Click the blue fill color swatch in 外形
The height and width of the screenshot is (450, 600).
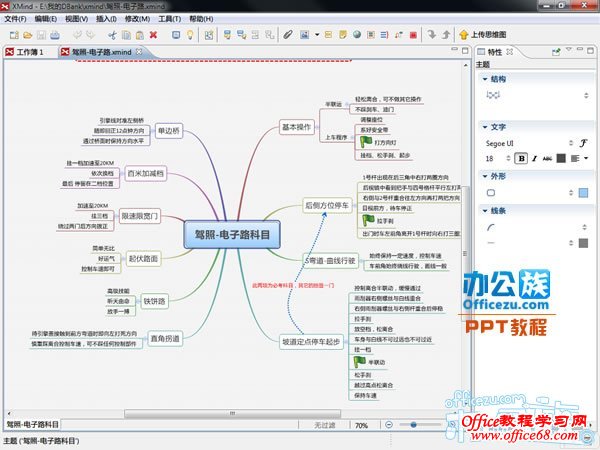(x=584, y=193)
